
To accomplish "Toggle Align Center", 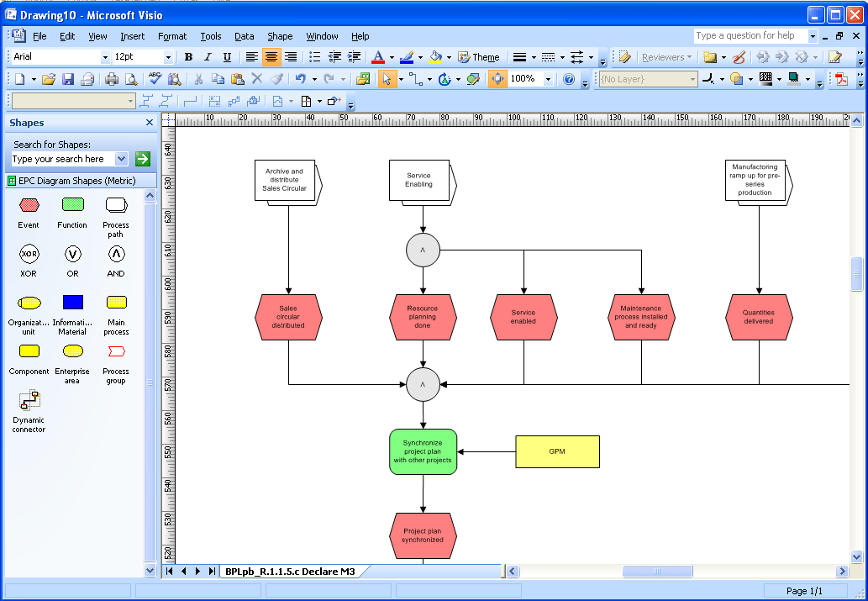I will (271, 57).
